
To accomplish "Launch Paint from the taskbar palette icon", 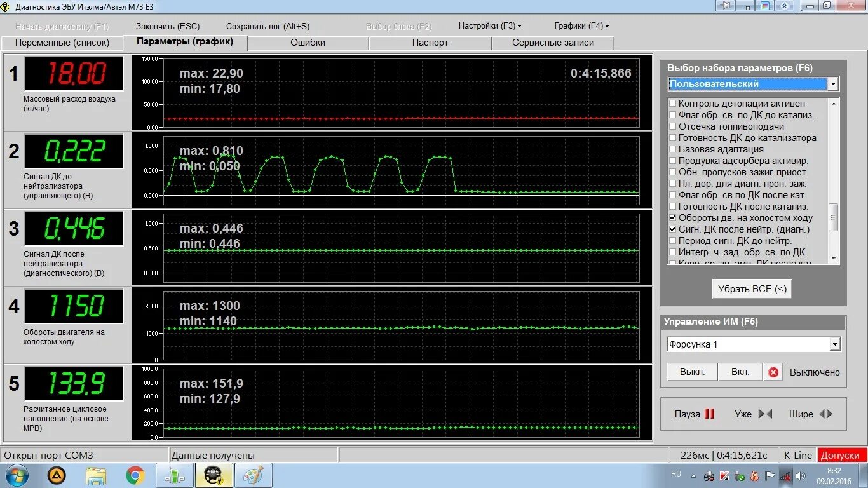I will [x=253, y=475].
